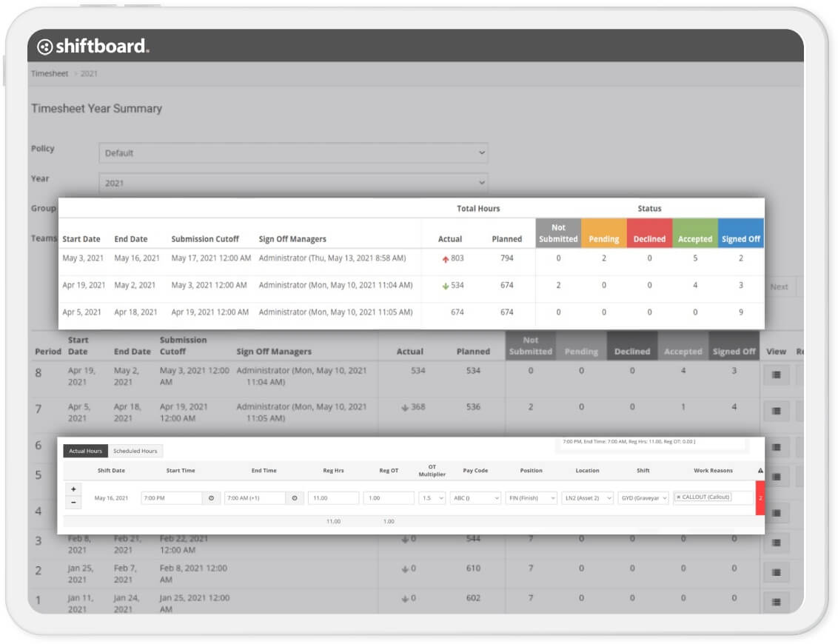Click the Planned header in background table

click(x=473, y=352)
